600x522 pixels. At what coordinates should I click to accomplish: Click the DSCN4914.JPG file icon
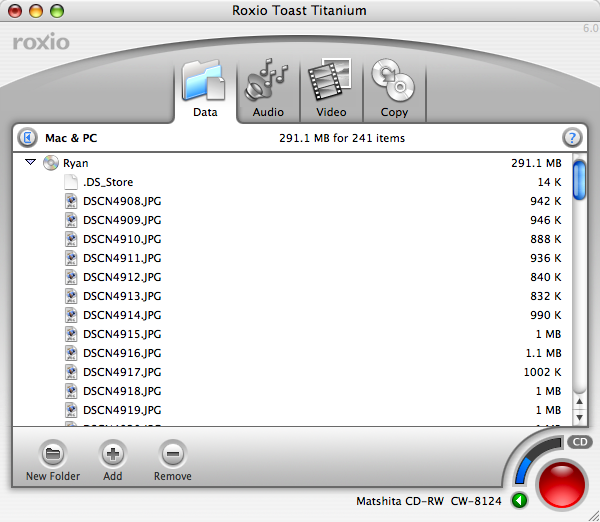[71, 315]
